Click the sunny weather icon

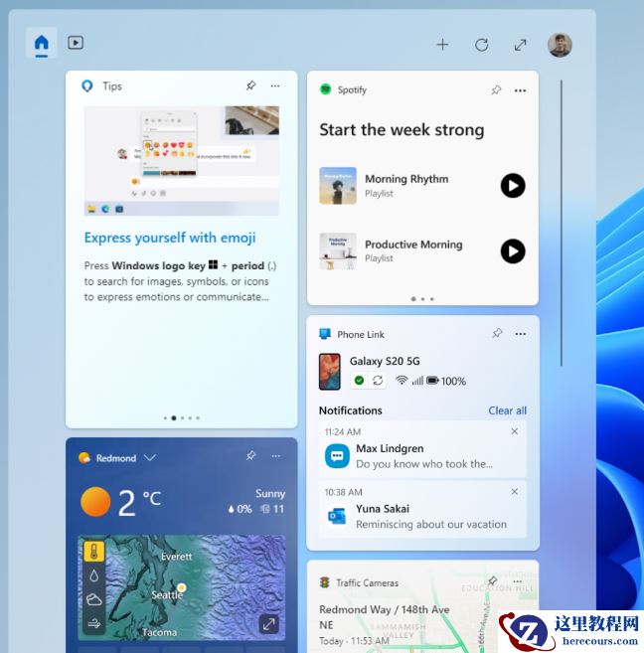(x=95, y=501)
